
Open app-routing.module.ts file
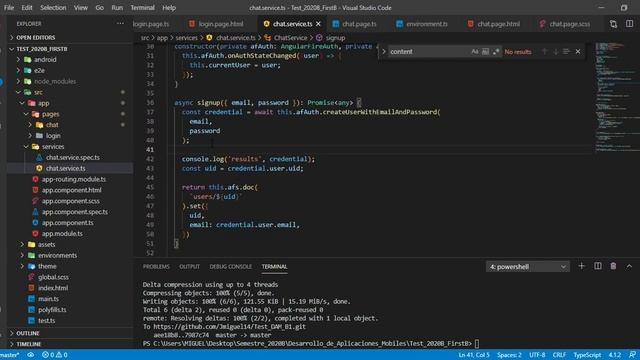pyautogui.click(x=73, y=179)
